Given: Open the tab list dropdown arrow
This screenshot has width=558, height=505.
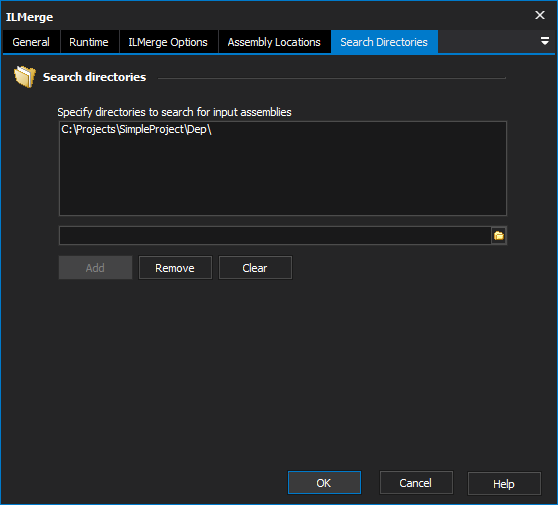Looking at the screenshot, I should [x=544, y=41].
